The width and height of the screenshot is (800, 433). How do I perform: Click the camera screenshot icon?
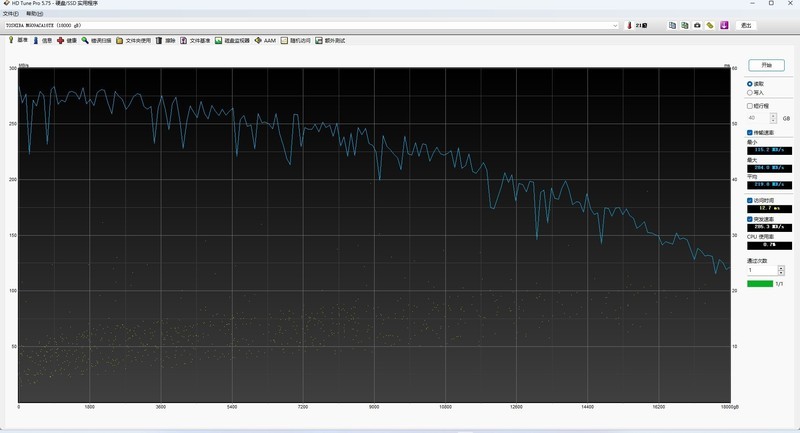click(697, 25)
